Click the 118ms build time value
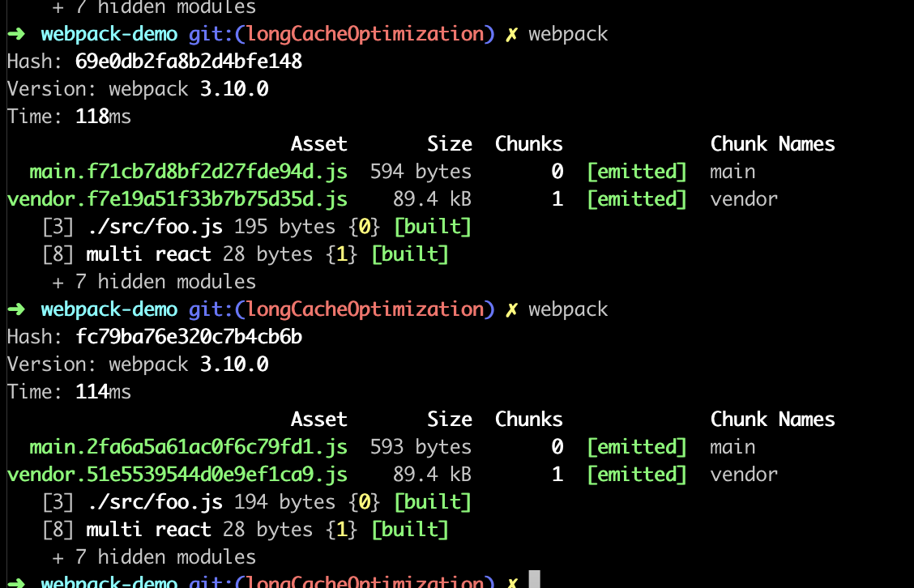 point(103,117)
